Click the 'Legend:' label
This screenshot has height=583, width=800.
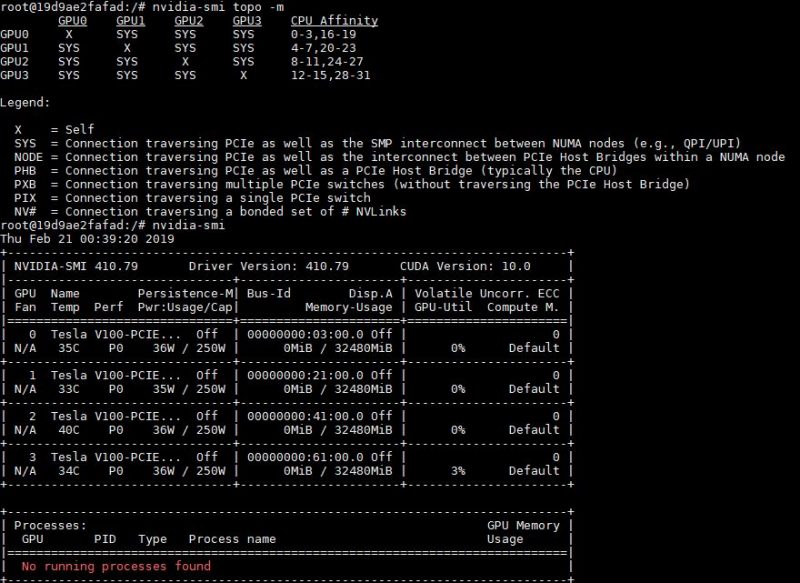point(25,103)
